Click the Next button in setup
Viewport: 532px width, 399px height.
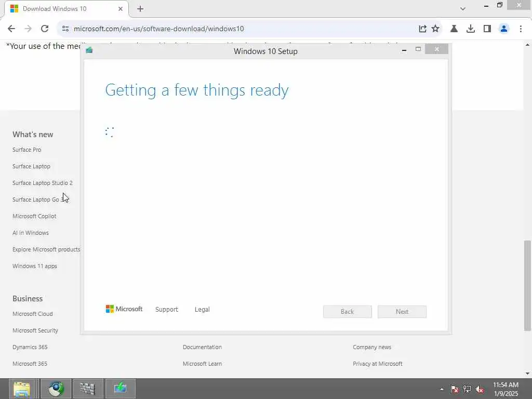point(402,312)
